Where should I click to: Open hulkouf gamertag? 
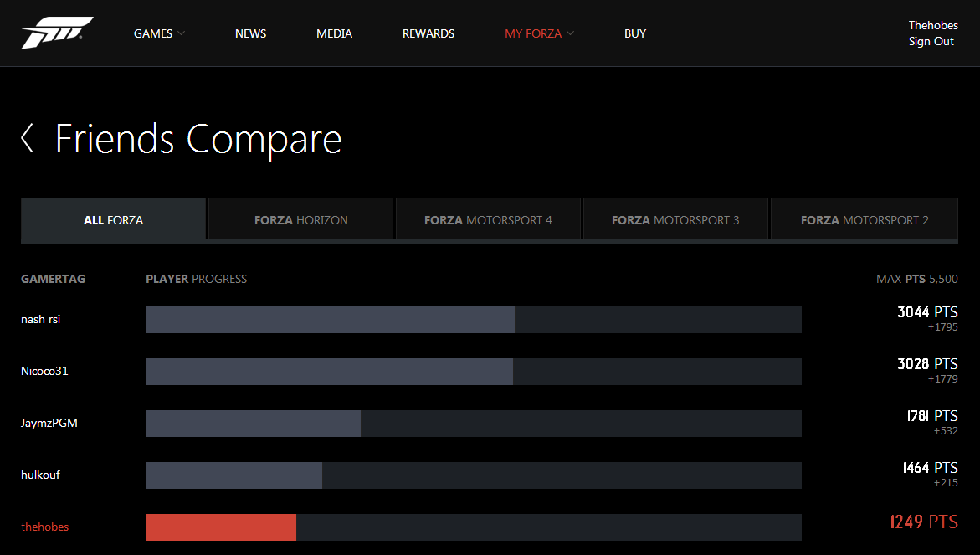41,475
